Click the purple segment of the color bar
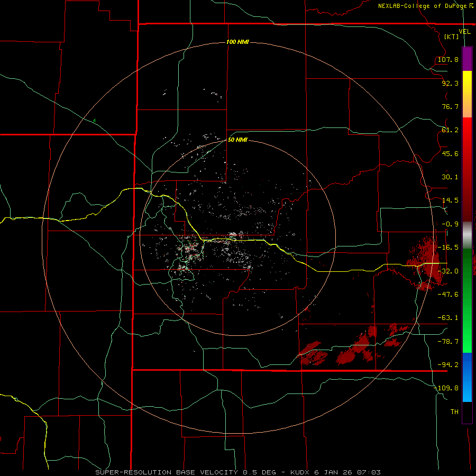This screenshot has height=476, width=476. pos(467,59)
